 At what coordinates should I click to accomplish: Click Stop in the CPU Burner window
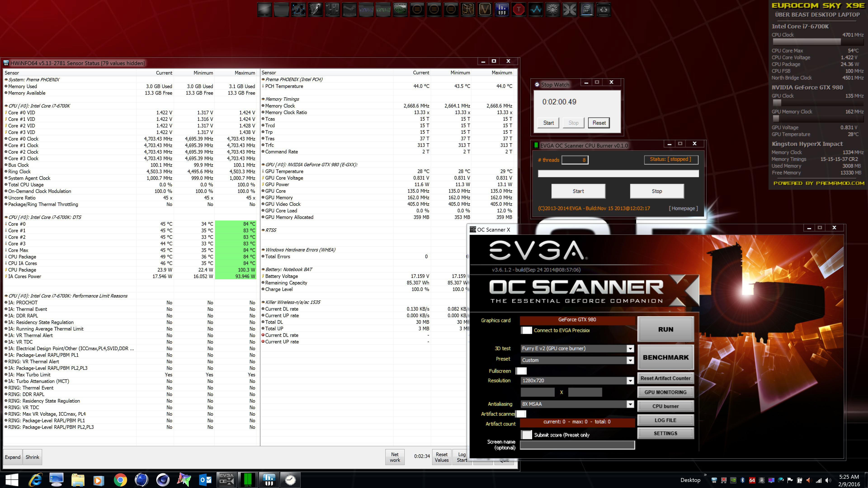[657, 191]
